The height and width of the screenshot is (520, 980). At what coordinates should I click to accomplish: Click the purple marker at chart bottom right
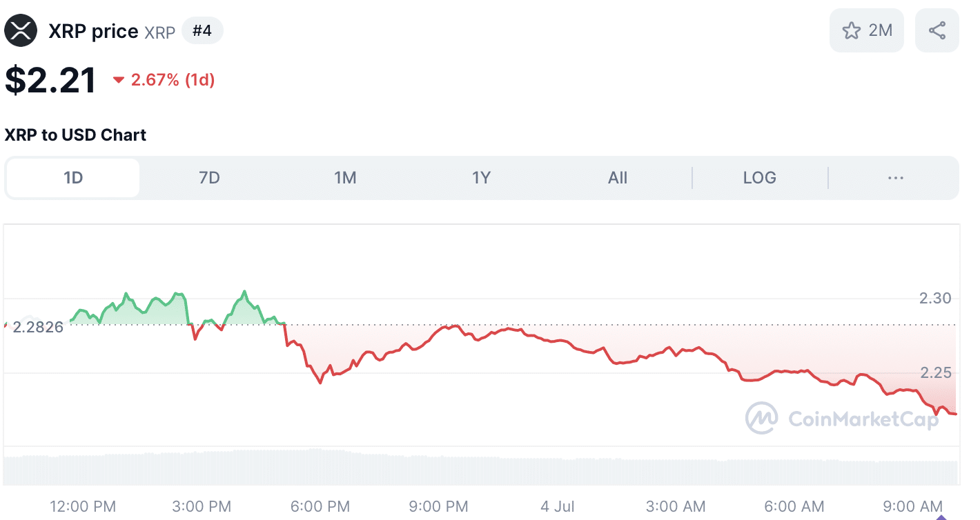(x=939, y=516)
